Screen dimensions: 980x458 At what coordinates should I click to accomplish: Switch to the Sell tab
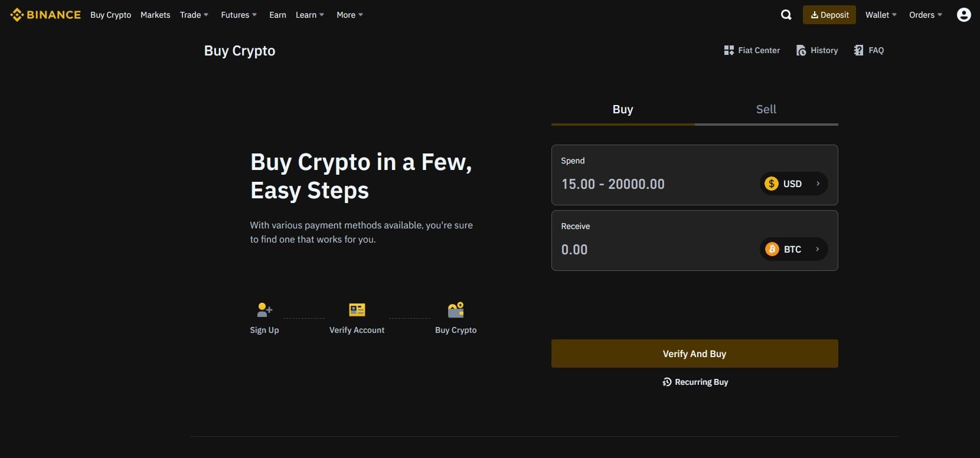tap(766, 109)
